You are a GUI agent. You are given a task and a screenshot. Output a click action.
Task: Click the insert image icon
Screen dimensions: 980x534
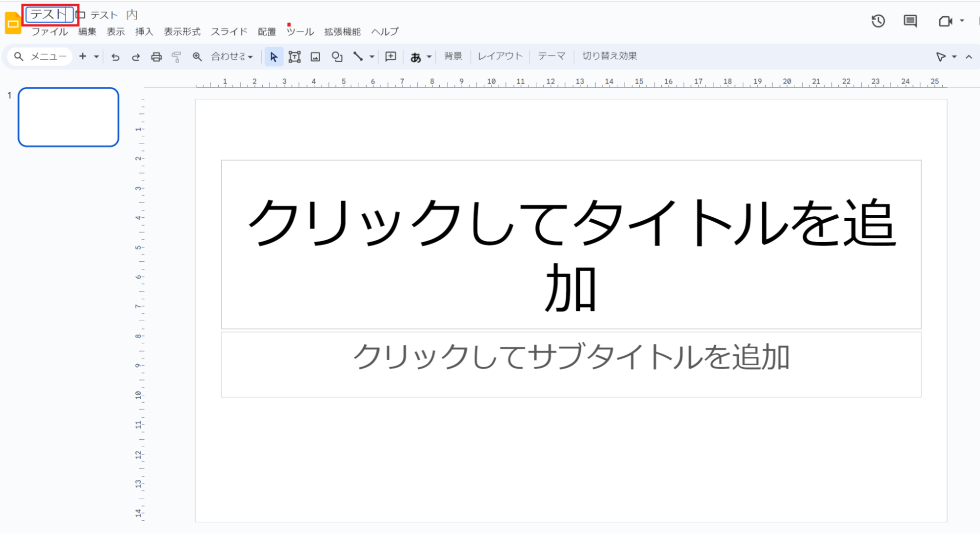pos(315,57)
